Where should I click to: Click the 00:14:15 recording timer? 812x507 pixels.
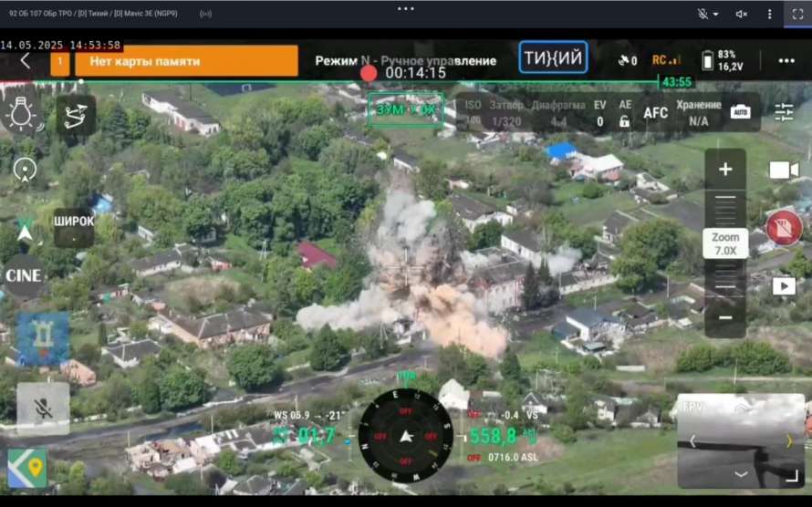415,73
